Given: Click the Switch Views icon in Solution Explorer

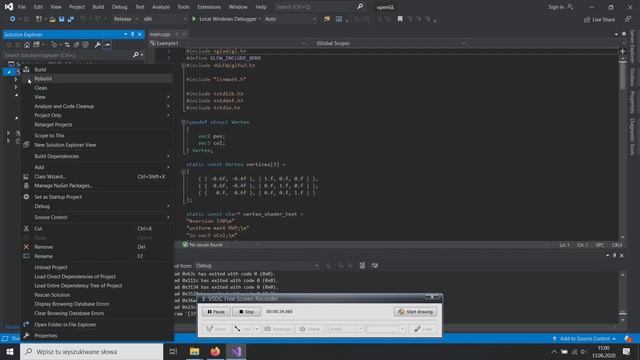Looking at the screenshot, I should [37, 44].
